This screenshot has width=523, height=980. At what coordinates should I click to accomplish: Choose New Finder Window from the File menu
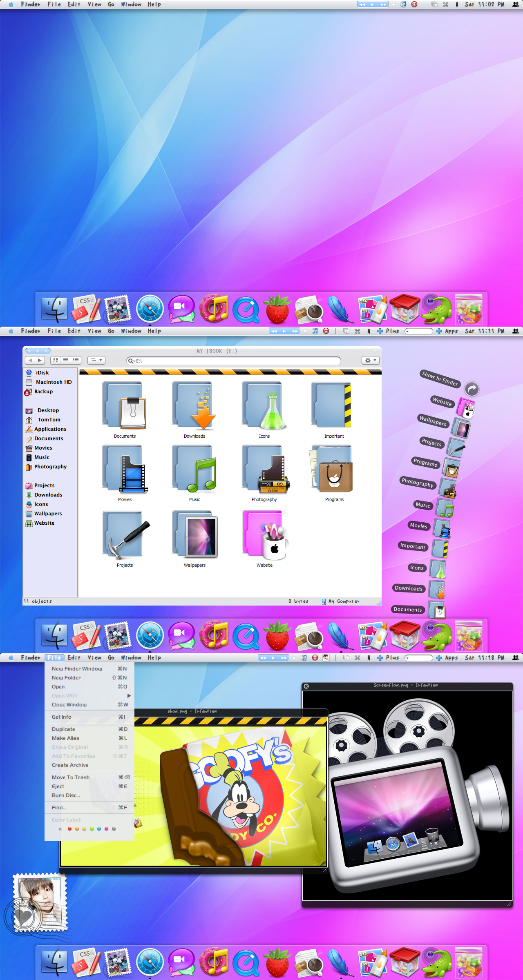[x=89, y=669]
